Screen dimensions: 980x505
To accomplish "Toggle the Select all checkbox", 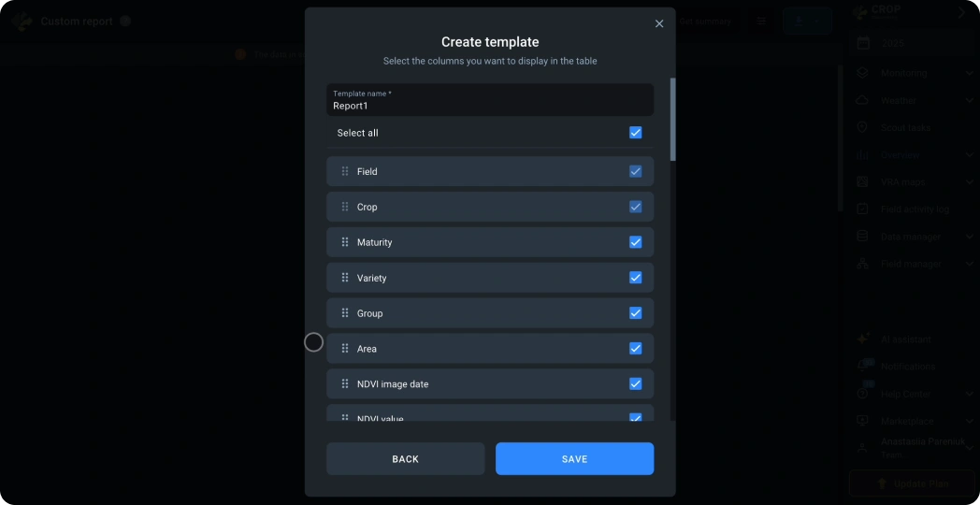I will pyautogui.click(x=636, y=133).
